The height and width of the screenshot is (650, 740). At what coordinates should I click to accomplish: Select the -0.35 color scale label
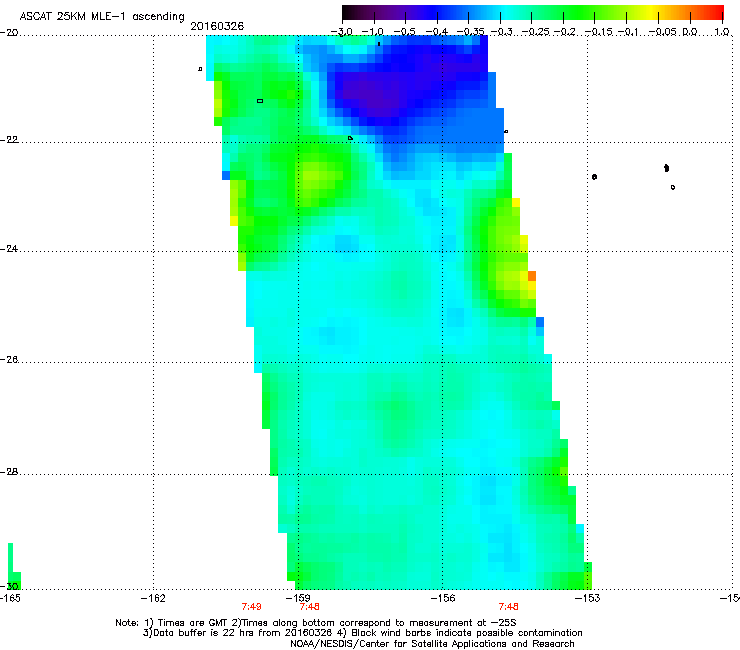tap(471, 32)
